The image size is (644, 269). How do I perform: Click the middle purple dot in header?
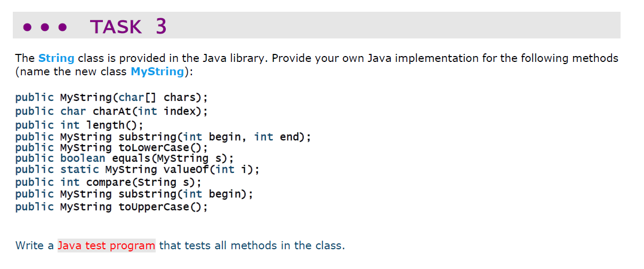click(45, 27)
